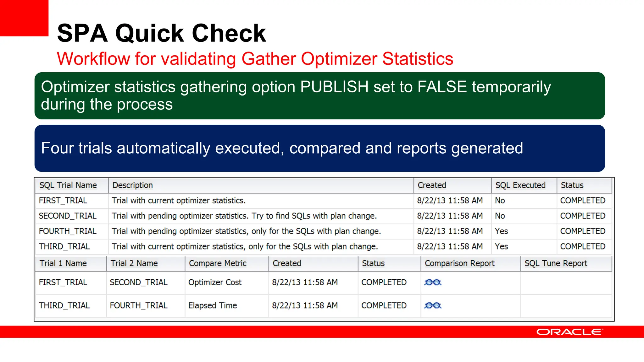
Task: Open comparison report for THIRD_TRIAL row
Action: 433,305
